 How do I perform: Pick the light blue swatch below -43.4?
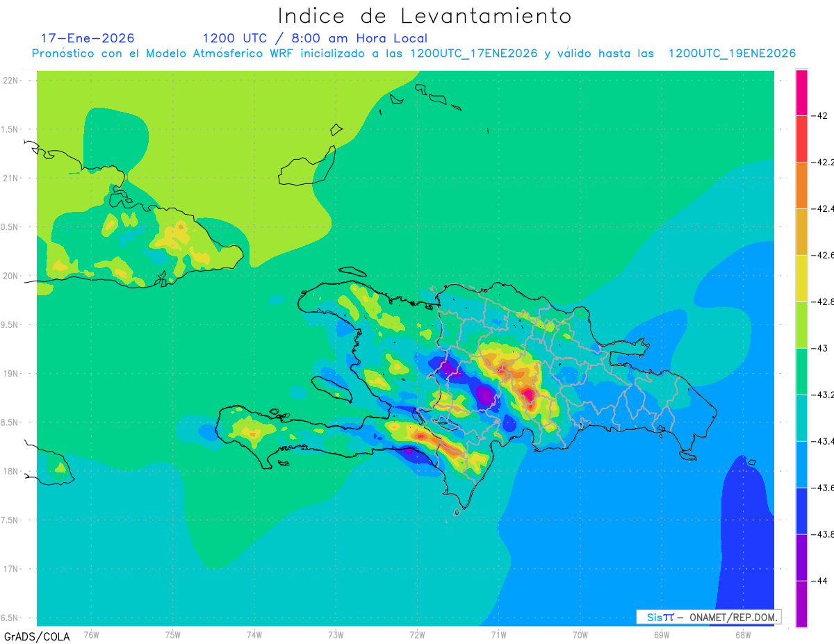pos(801,464)
